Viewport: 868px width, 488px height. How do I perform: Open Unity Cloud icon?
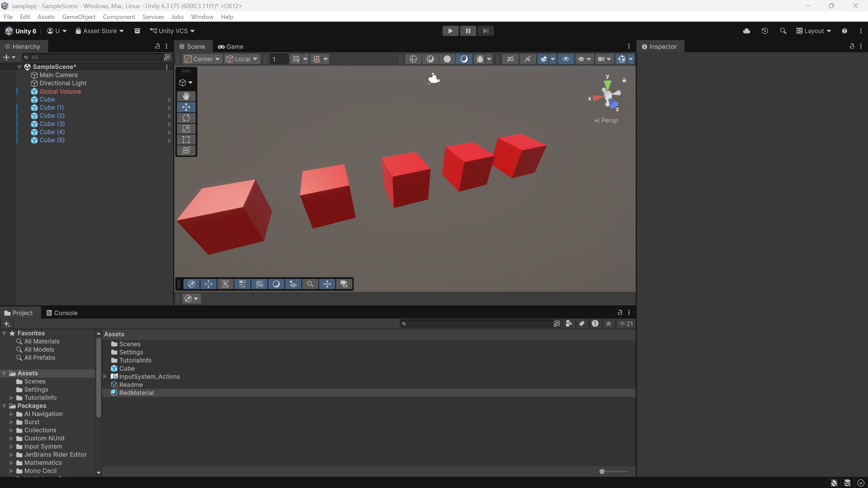(x=746, y=31)
